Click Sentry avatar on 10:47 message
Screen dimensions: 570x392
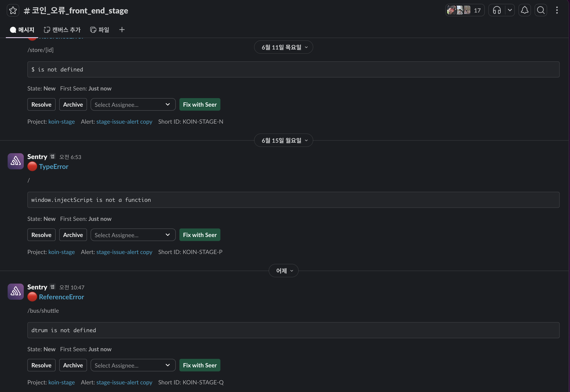[16, 292]
